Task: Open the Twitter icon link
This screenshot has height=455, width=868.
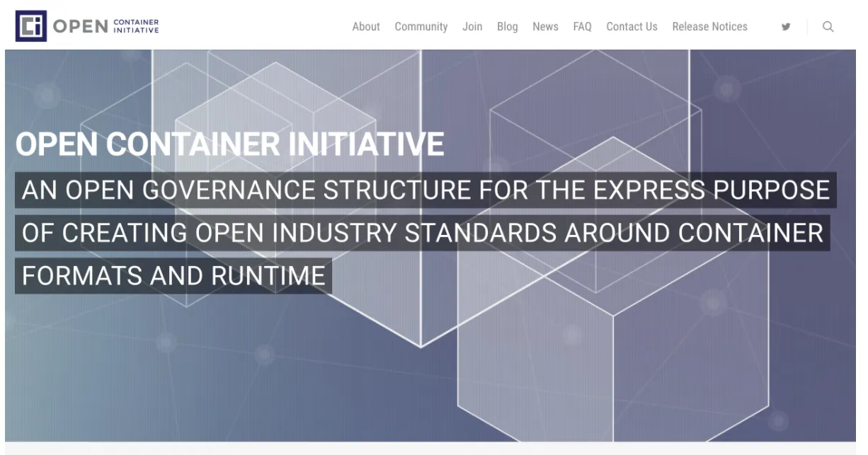Action: click(x=786, y=27)
